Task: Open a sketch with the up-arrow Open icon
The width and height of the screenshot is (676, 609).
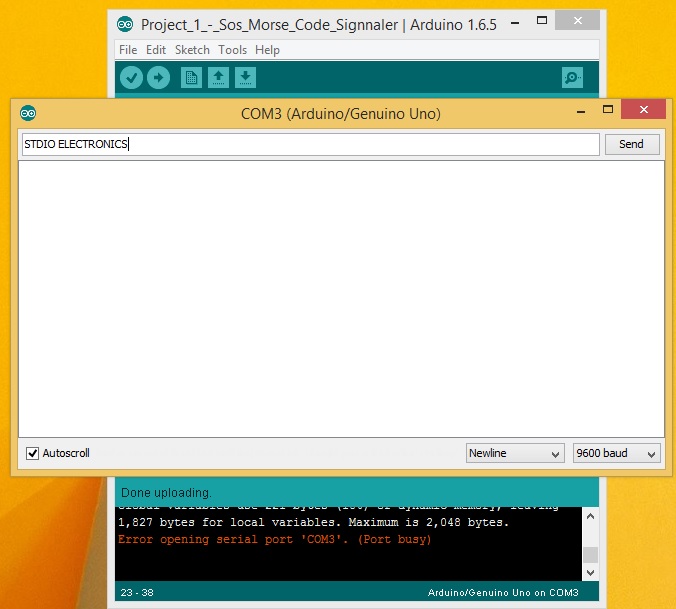Action: [218, 78]
